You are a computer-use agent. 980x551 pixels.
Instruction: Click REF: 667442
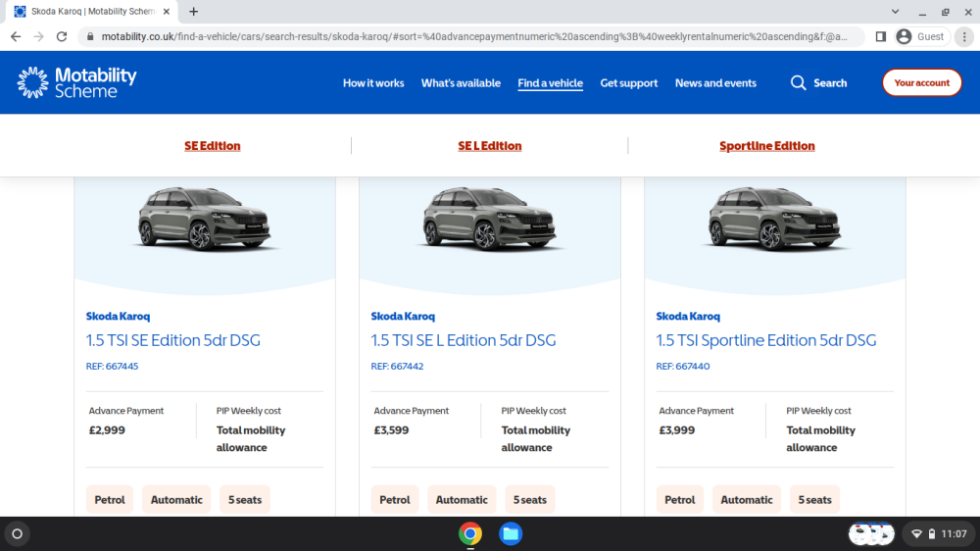(398, 366)
